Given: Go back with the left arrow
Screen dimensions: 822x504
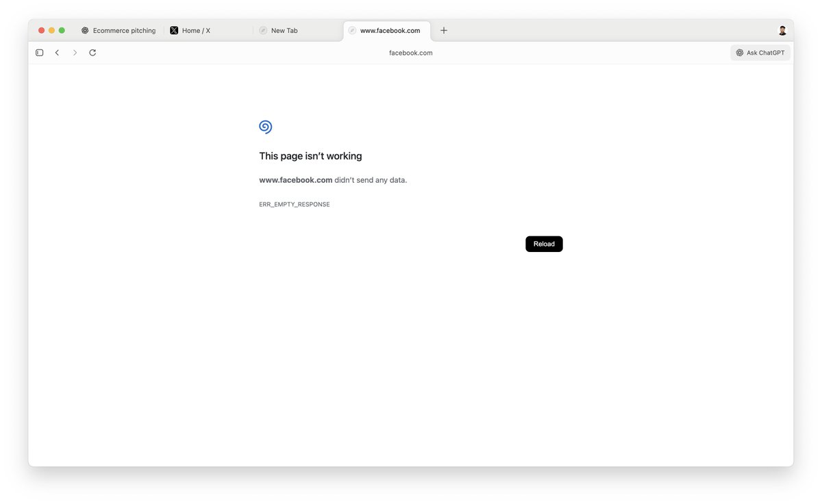Looking at the screenshot, I should (57, 53).
